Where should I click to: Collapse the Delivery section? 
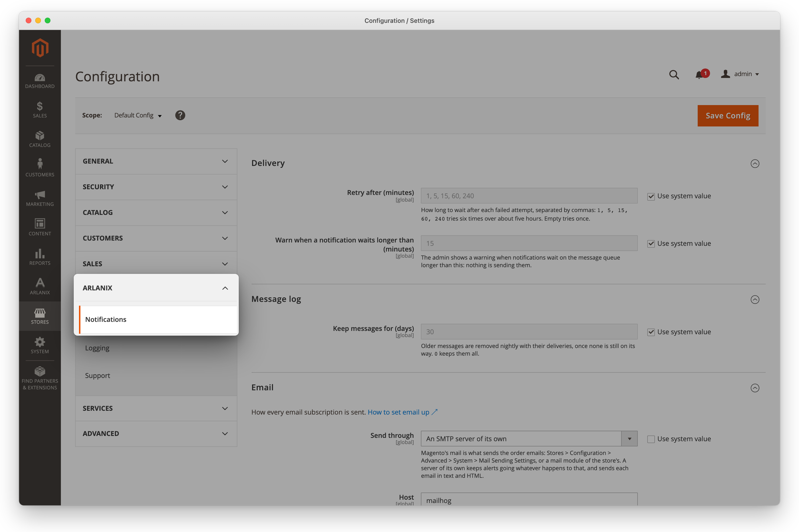pos(754,163)
